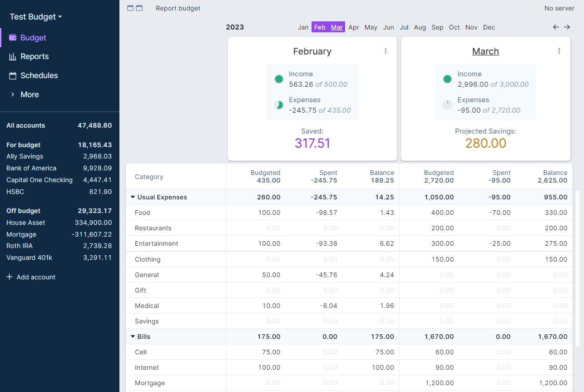Viewport: 584px width, 392px height.
Task: Select the first calendar icon in top bar
Action: (130, 8)
